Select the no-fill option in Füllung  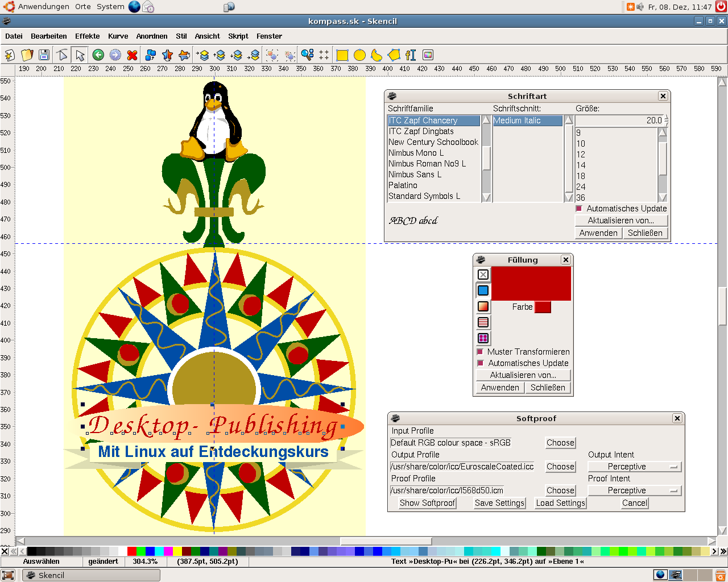pos(483,275)
